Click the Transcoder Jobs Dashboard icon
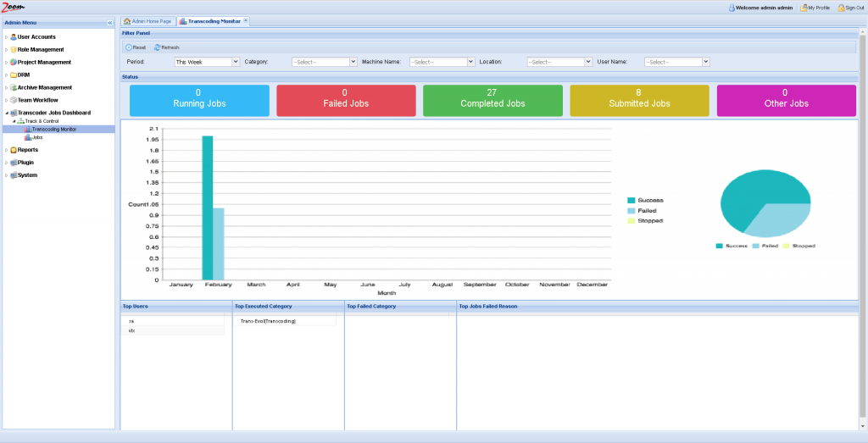 pos(14,113)
